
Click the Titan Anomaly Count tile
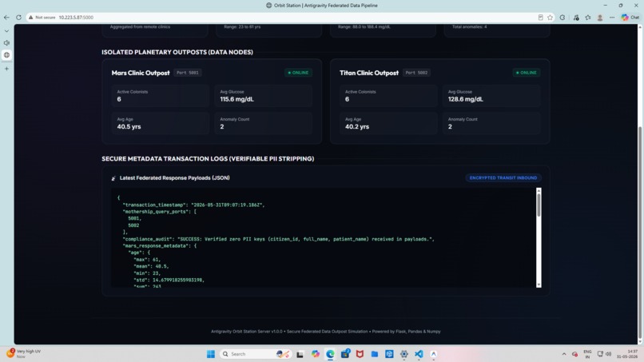coord(491,123)
